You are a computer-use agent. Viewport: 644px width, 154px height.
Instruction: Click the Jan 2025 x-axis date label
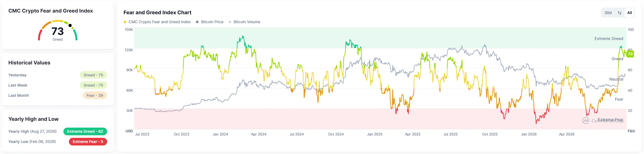374,134
